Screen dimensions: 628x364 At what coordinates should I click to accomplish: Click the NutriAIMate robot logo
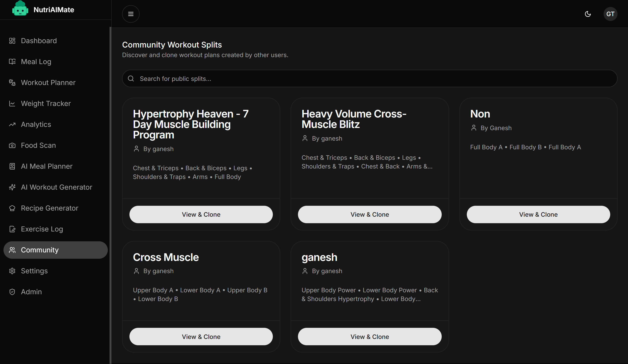[20, 9]
